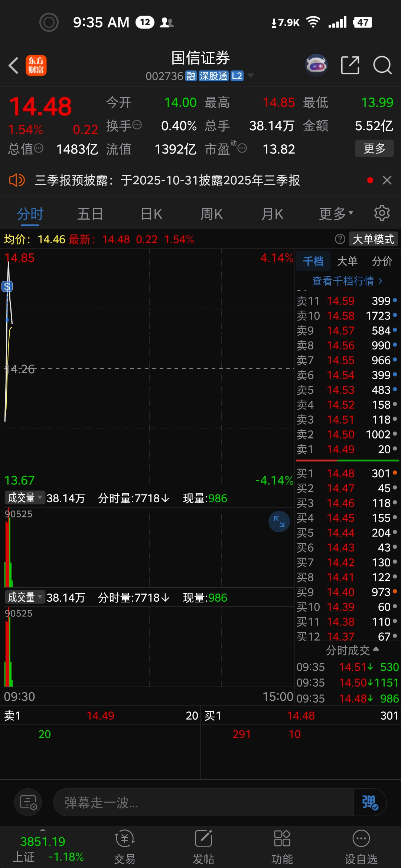The width and height of the screenshot is (401, 868).
Task: Tap the 上证 3851.19 index ticker
Action: click(48, 849)
